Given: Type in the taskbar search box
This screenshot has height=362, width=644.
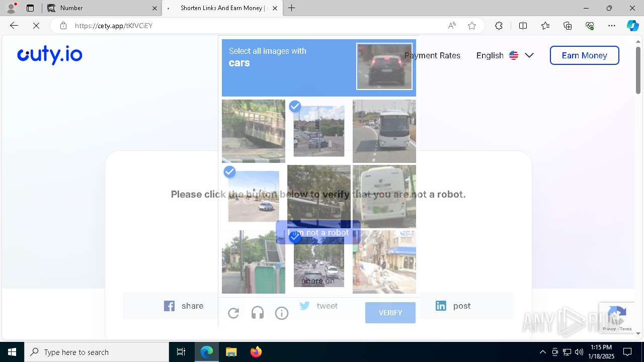Looking at the screenshot, I should click(97, 352).
